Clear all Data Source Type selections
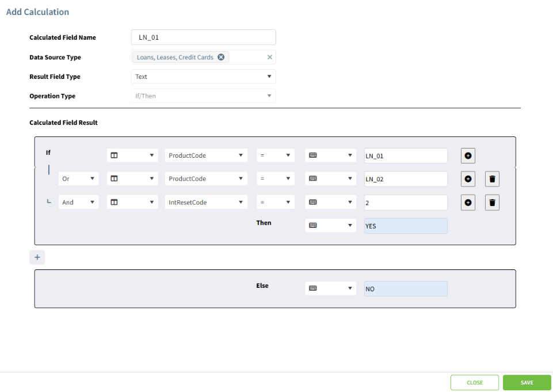Viewport: 553px width, 392px height. pyautogui.click(x=269, y=57)
